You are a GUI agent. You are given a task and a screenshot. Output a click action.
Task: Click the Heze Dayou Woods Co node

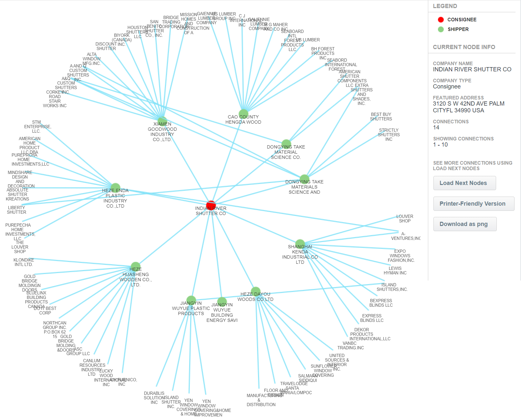(x=255, y=292)
